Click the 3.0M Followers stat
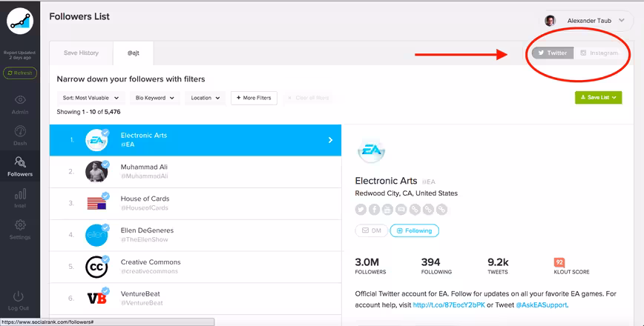 (x=370, y=266)
